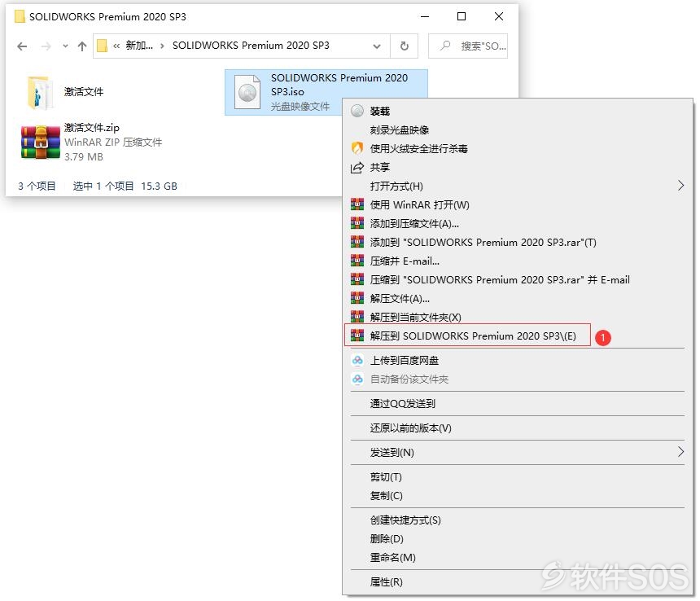The width and height of the screenshot is (700, 601).
Task: Click the '3.79 MB' size label
Action: pyautogui.click(x=84, y=157)
